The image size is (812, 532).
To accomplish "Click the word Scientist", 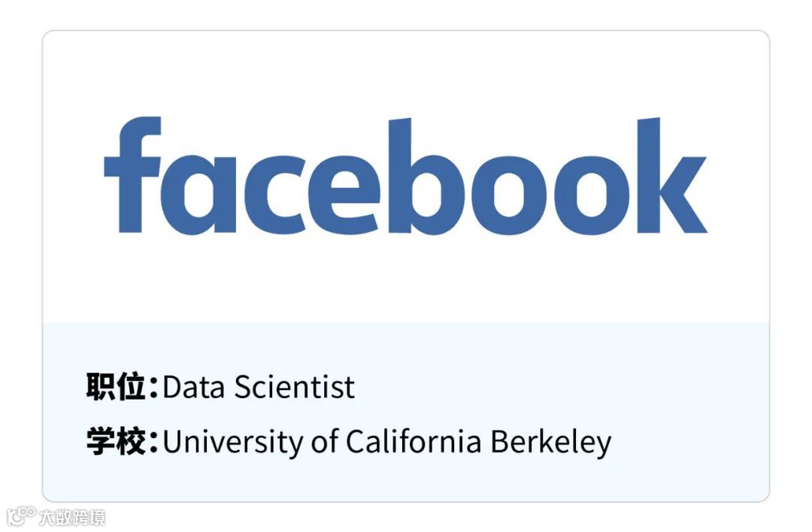I will tap(294, 388).
